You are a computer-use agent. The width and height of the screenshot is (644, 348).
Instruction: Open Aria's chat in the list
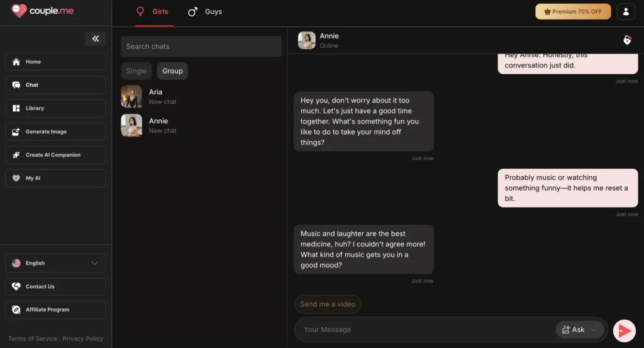[x=201, y=96]
